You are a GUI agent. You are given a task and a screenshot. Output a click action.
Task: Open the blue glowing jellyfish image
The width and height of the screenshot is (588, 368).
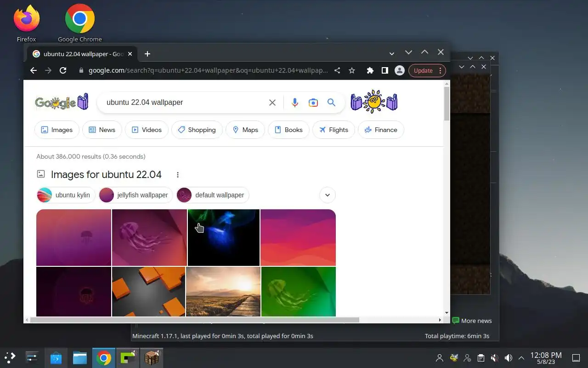[x=224, y=237]
